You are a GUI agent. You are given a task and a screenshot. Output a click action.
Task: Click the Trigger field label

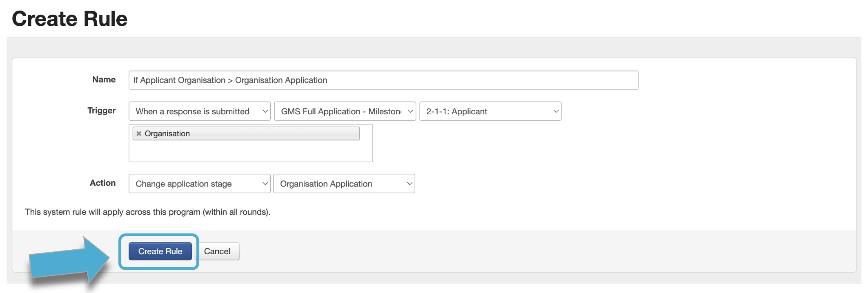(101, 111)
